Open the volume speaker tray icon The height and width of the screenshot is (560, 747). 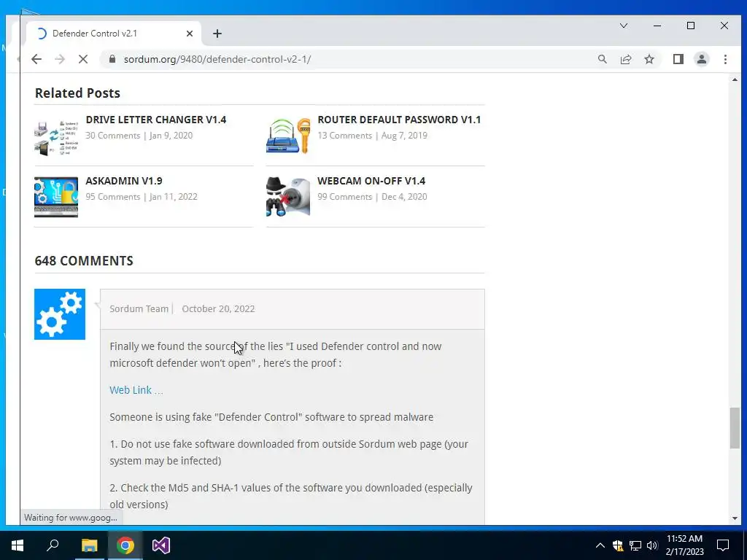pos(652,545)
